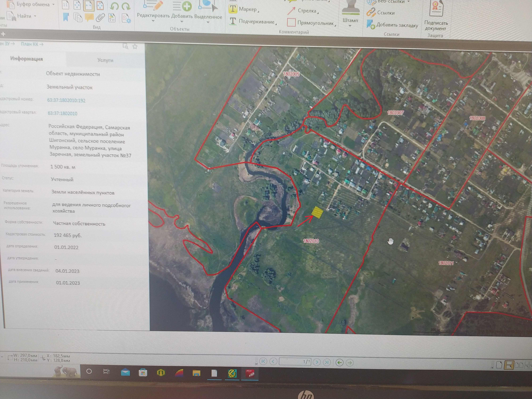Switch to the Информация tab
The width and height of the screenshot is (532, 399).
pyautogui.click(x=27, y=59)
